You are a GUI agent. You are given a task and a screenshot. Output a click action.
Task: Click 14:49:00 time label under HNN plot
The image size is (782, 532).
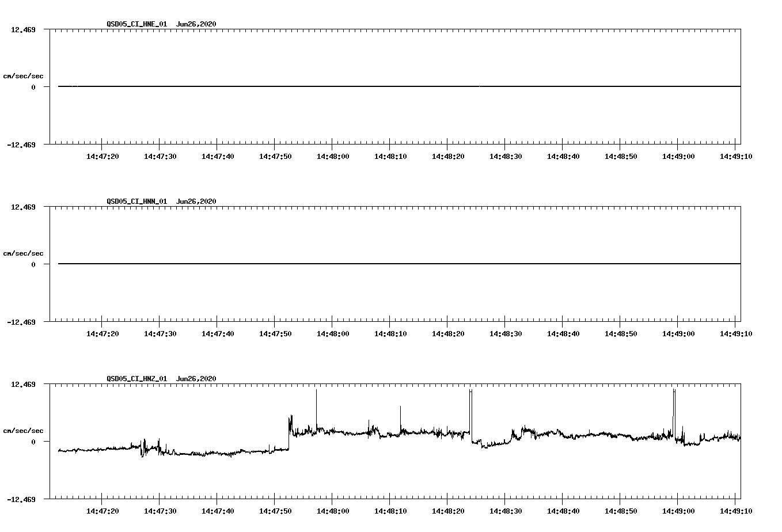click(678, 333)
